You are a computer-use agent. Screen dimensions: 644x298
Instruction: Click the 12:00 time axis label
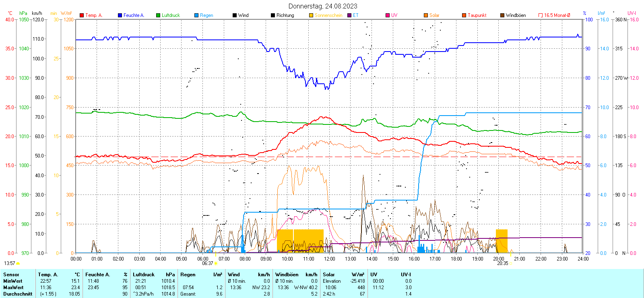tap(329, 259)
